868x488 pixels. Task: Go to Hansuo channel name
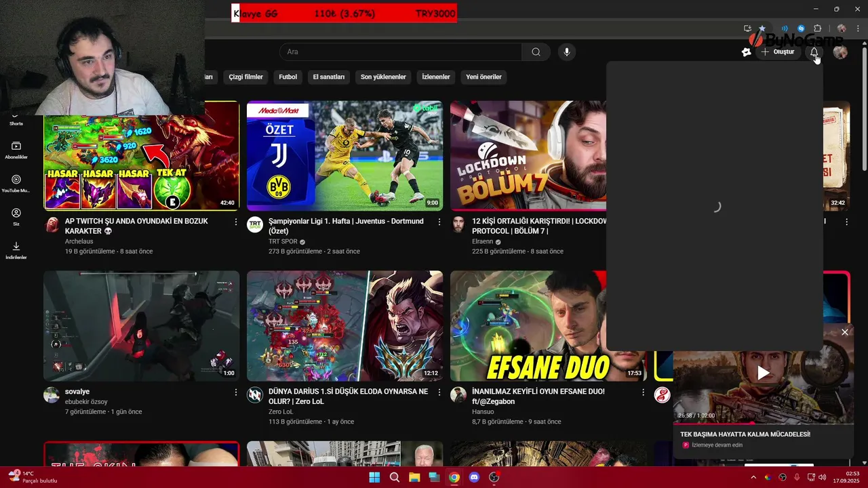coord(483,411)
